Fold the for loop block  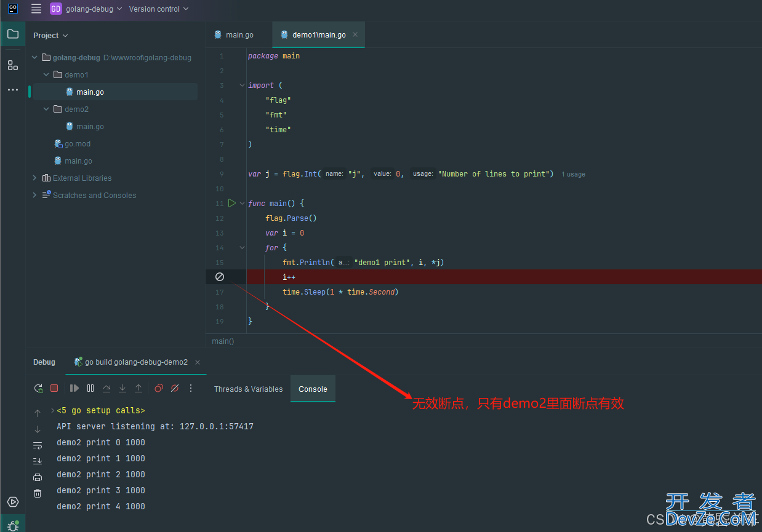[242, 247]
